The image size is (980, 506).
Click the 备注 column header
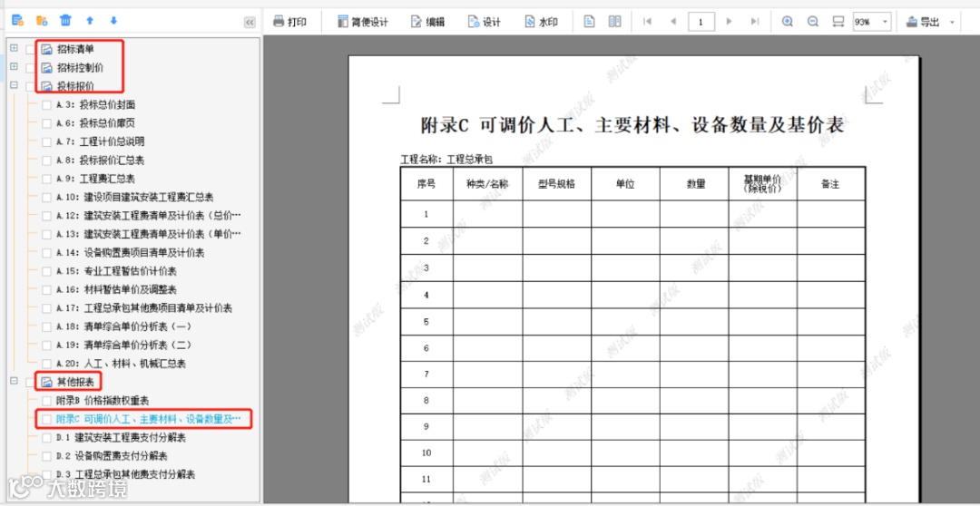pyautogui.click(x=830, y=184)
